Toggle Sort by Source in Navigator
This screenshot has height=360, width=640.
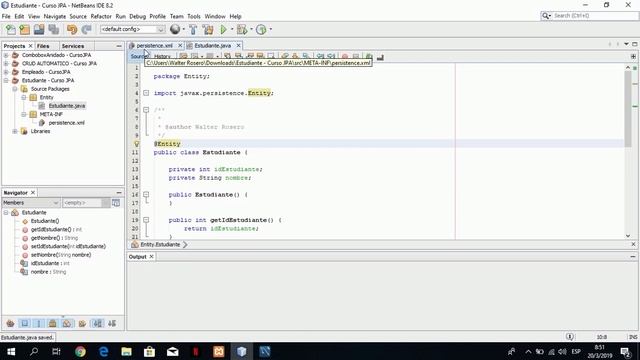tap(112, 324)
